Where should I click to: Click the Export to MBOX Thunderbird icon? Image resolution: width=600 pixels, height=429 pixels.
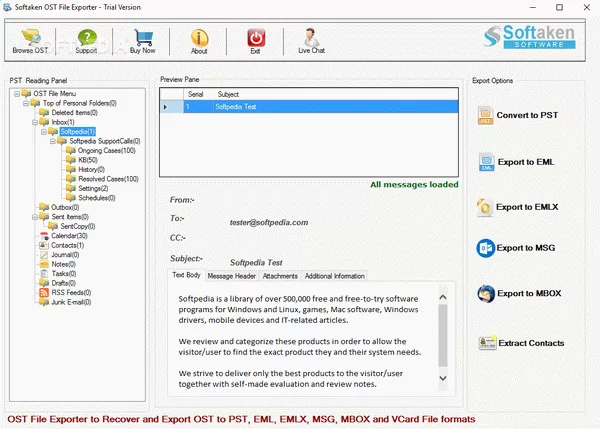(x=486, y=294)
